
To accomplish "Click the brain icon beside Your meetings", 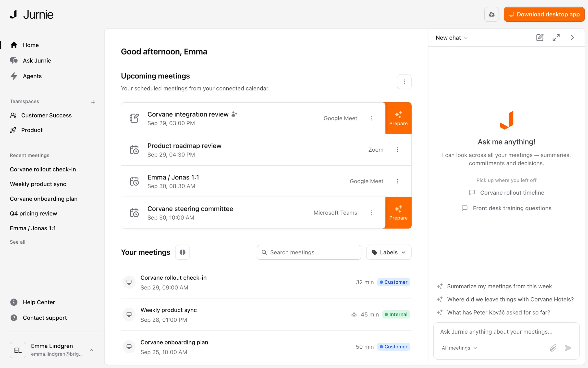I will [183, 252].
